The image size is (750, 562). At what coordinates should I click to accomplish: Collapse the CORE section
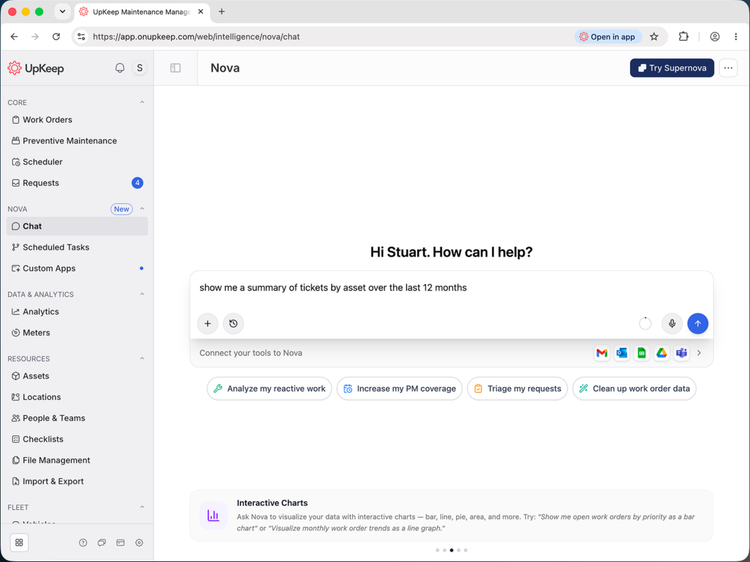pos(142,102)
